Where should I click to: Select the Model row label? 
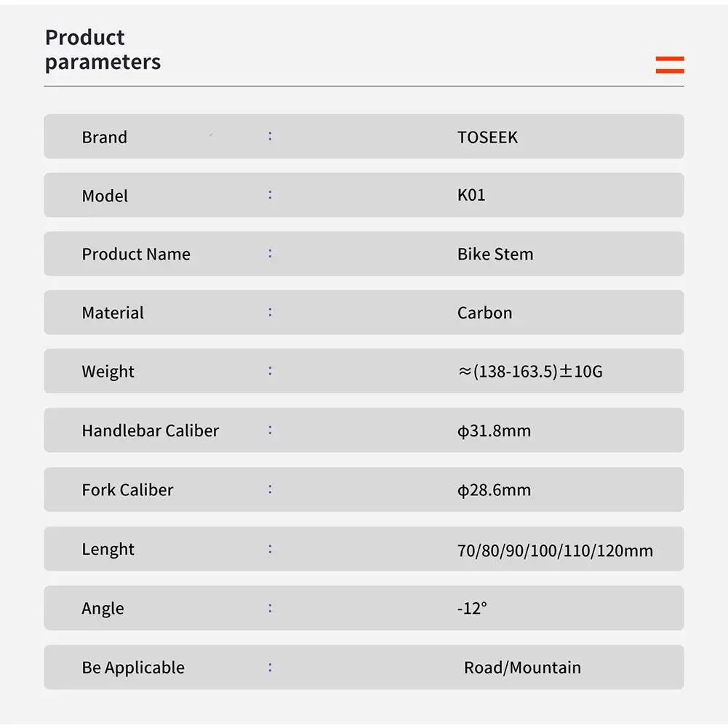click(x=105, y=196)
